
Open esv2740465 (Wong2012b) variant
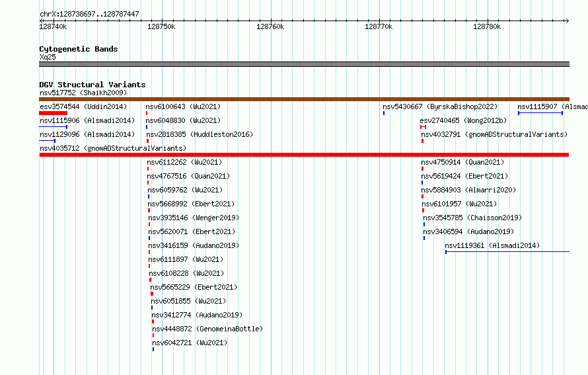[464, 120]
